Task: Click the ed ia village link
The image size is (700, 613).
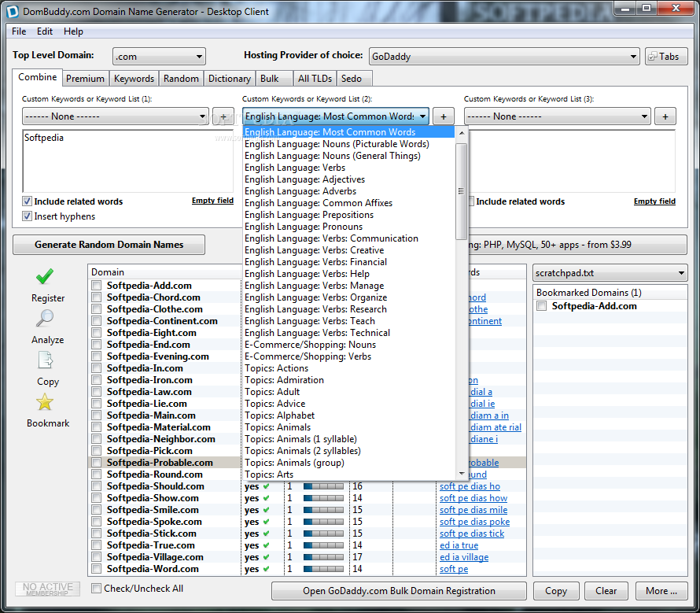Action: pyautogui.click(x=464, y=557)
